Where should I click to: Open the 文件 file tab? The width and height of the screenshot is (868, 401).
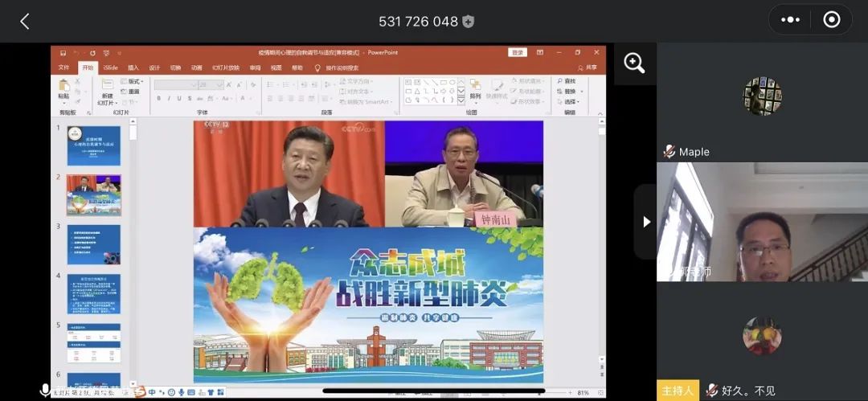tap(63, 68)
